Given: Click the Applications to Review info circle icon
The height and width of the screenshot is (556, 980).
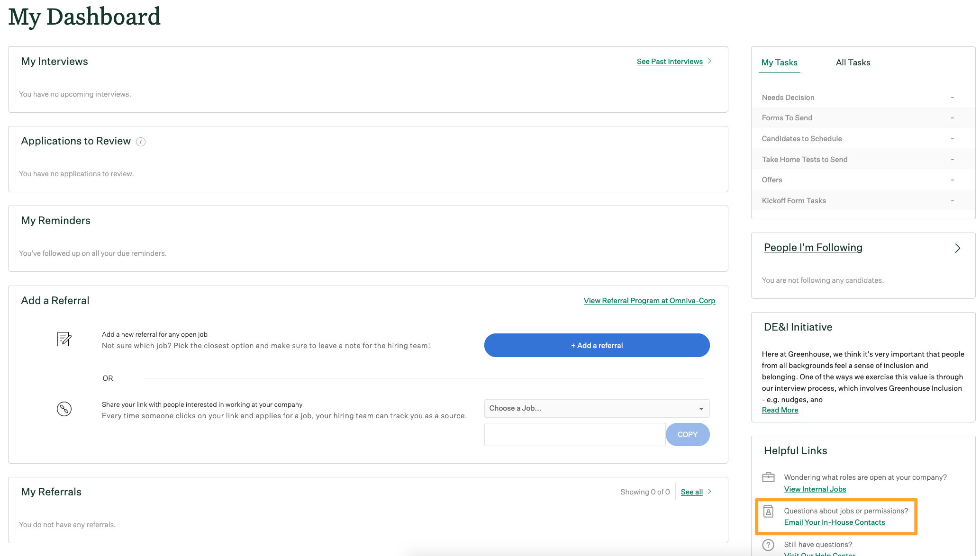Looking at the screenshot, I should point(141,141).
